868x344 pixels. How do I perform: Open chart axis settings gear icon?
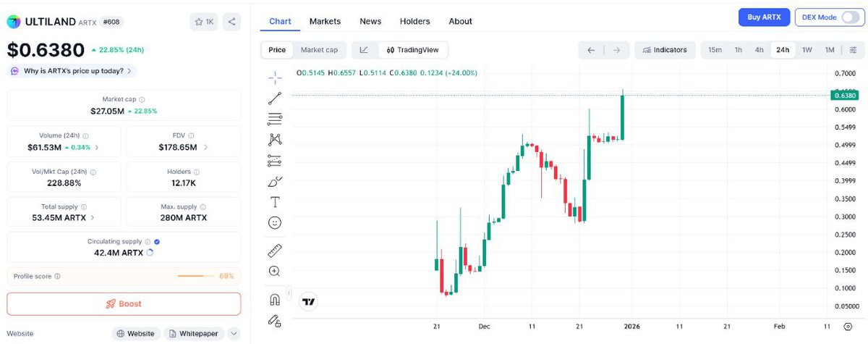click(x=847, y=326)
